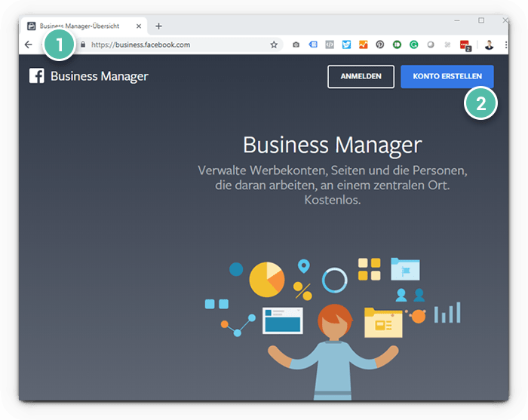
Task: Click the Business Manager header title link
Action: 99,76
